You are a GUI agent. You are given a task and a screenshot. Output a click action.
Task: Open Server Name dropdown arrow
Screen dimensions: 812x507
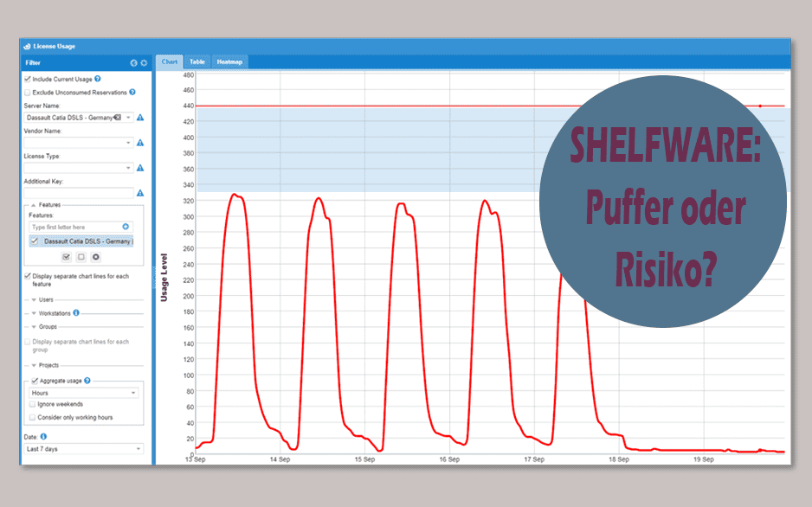[x=128, y=118]
